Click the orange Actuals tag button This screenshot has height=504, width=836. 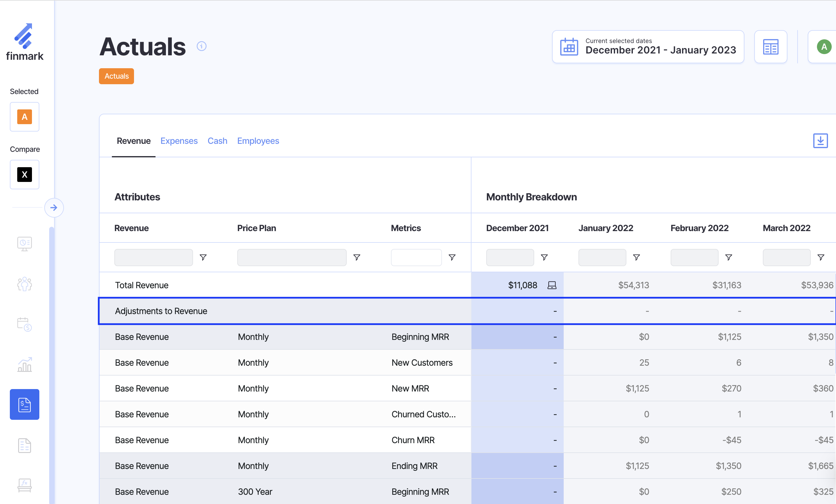(116, 76)
